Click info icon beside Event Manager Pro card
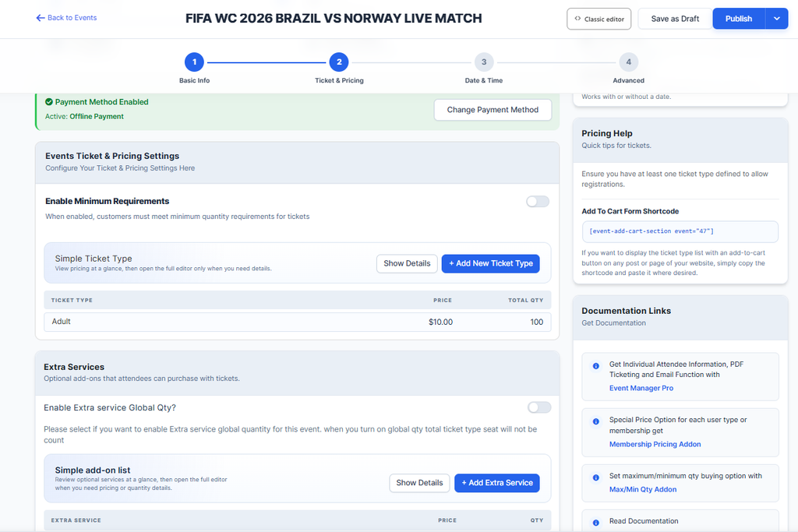 point(595,365)
